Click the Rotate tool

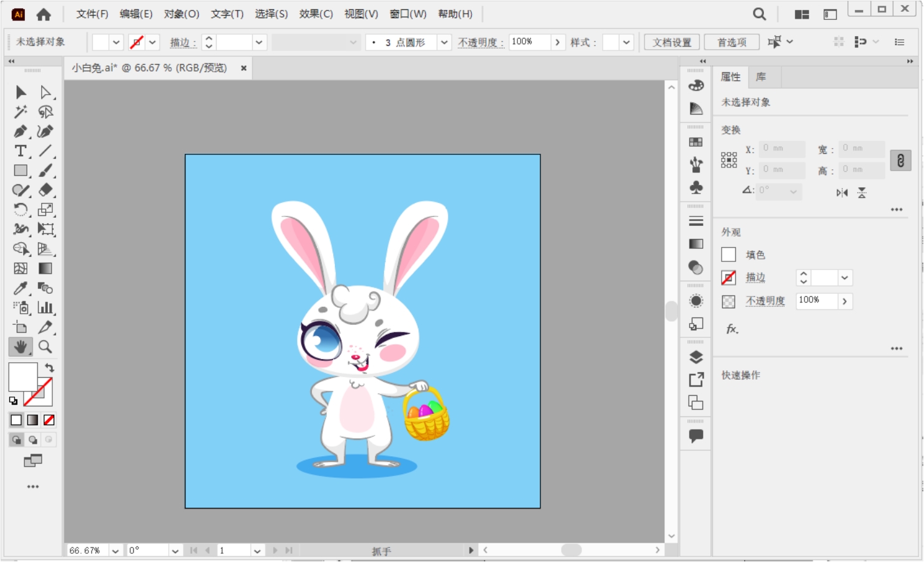point(20,210)
